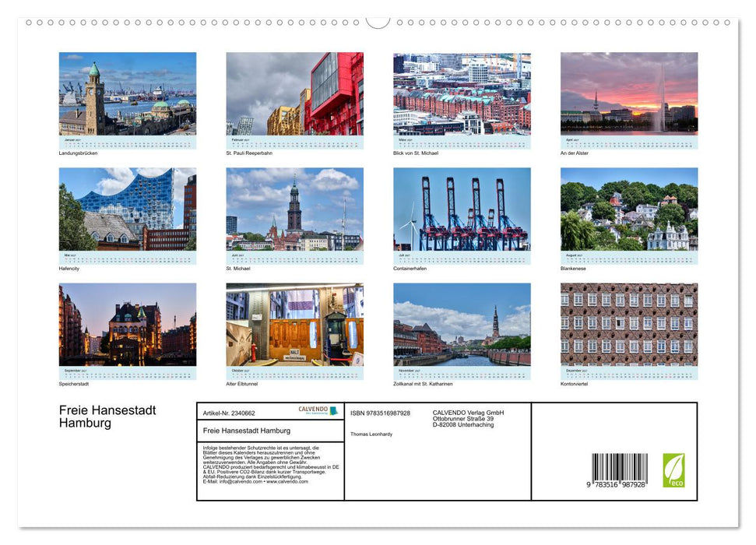Click the Juli calendar date strip
This screenshot has height=545, width=756.
click(x=462, y=258)
